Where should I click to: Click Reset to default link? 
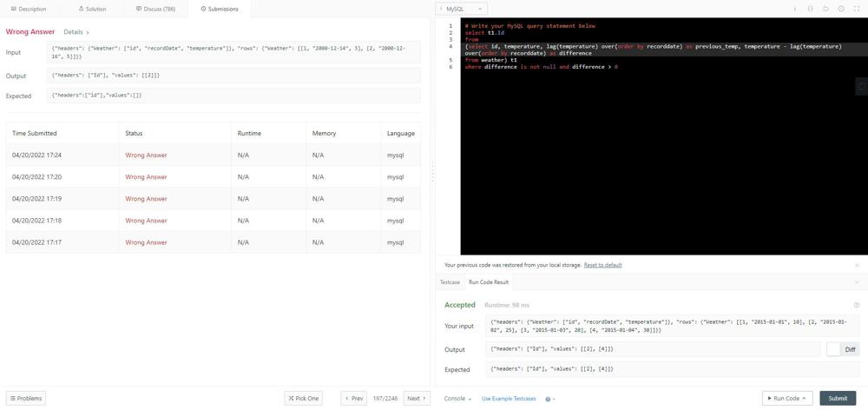[602, 266]
